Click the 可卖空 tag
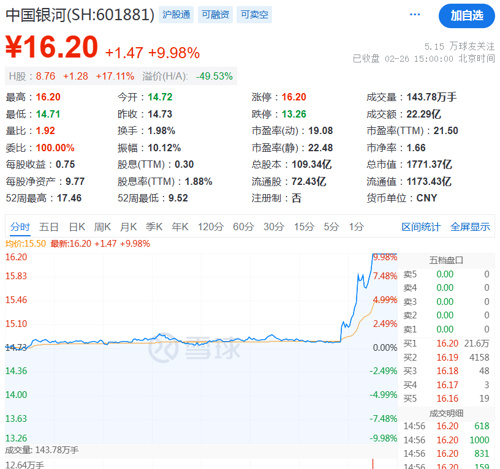The width and height of the screenshot is (500, 469). pyautogui.click(x=254, y=15)
